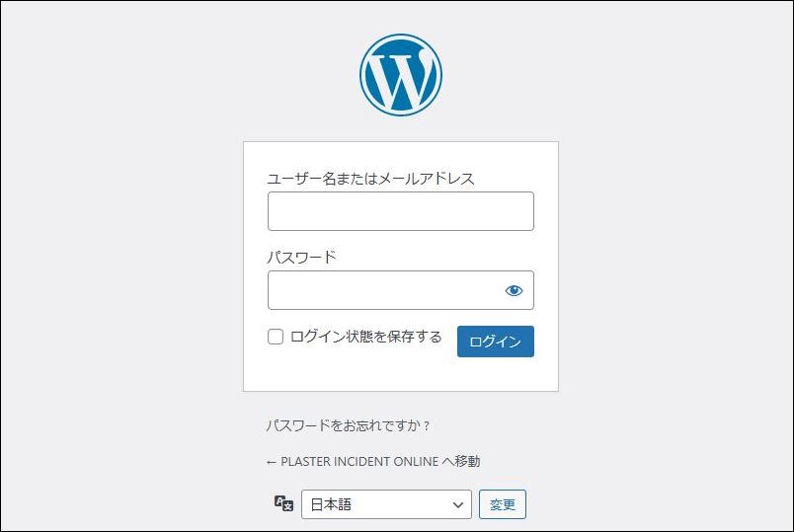Click the translation language icon
Image resolution: width=794 pixels, height=532 pixels.
point(283,503)
